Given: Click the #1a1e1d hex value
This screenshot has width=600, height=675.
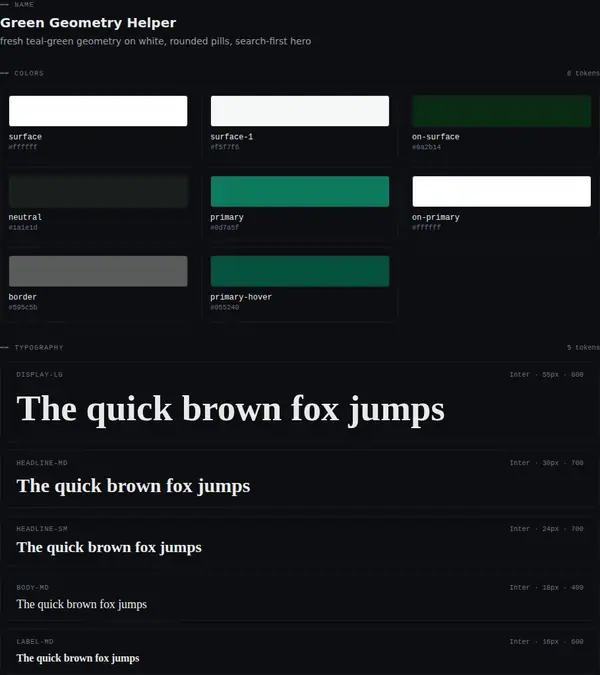Looking at the screenshot, I should click(x=23, y=227).
